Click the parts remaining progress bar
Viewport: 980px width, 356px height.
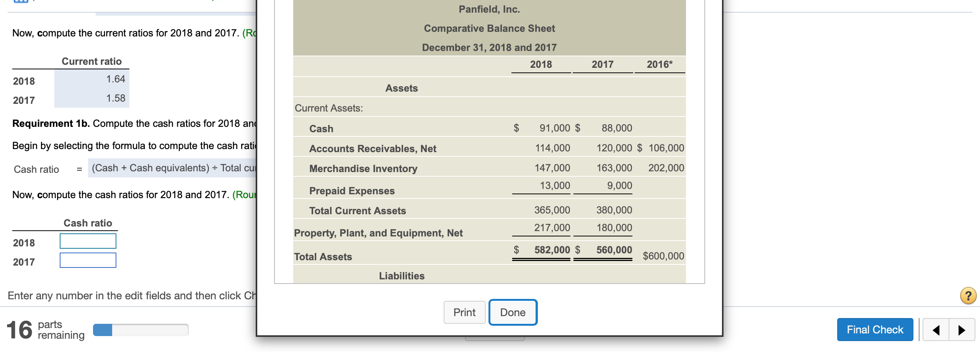click(140, 330)
